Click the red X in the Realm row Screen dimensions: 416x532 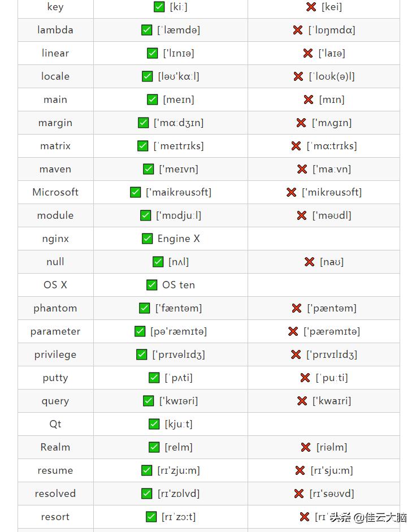click(306, 447)
